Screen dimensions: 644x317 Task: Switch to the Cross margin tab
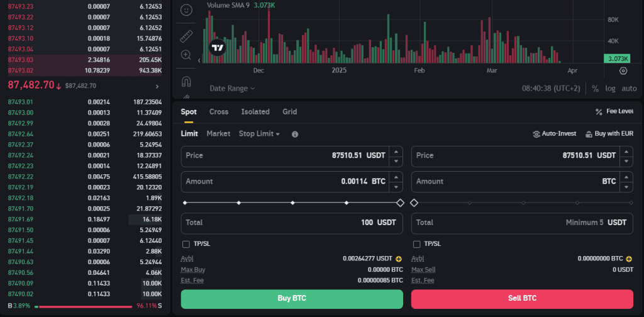(219, 112)
